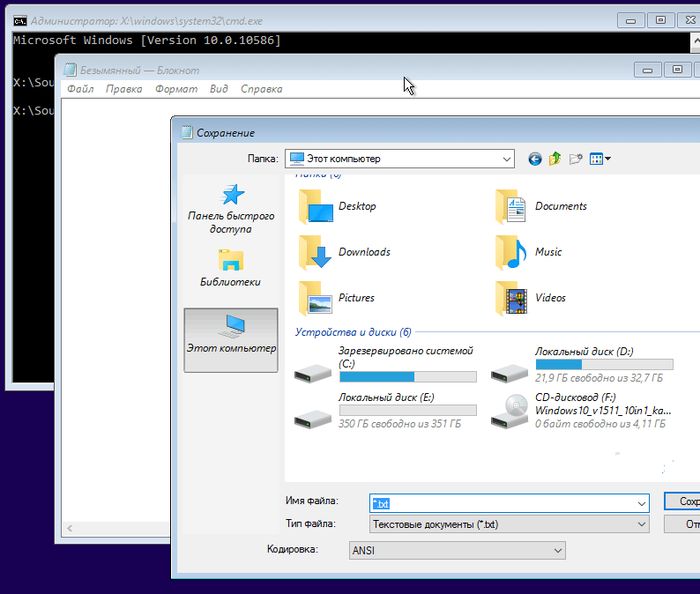Expand the Тип файла dropdown
The image size is (700, 594).
coord(641,523)
